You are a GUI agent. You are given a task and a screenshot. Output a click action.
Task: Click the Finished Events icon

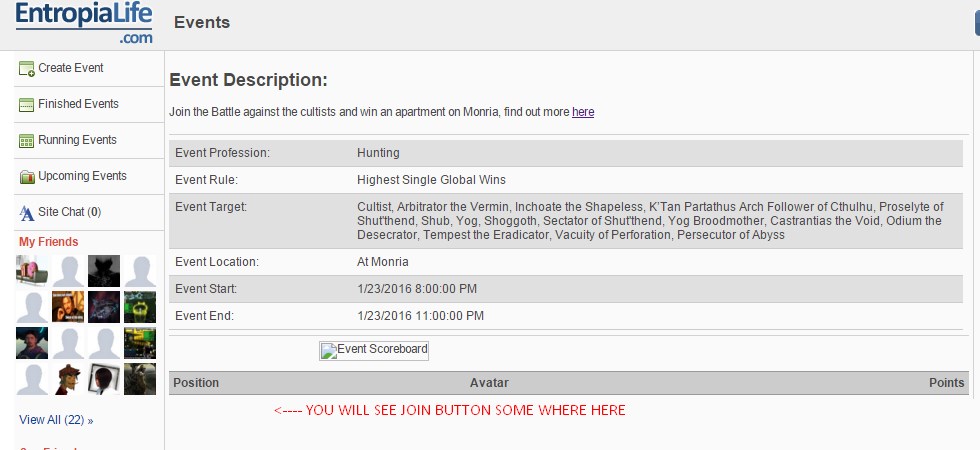(27, 105)
